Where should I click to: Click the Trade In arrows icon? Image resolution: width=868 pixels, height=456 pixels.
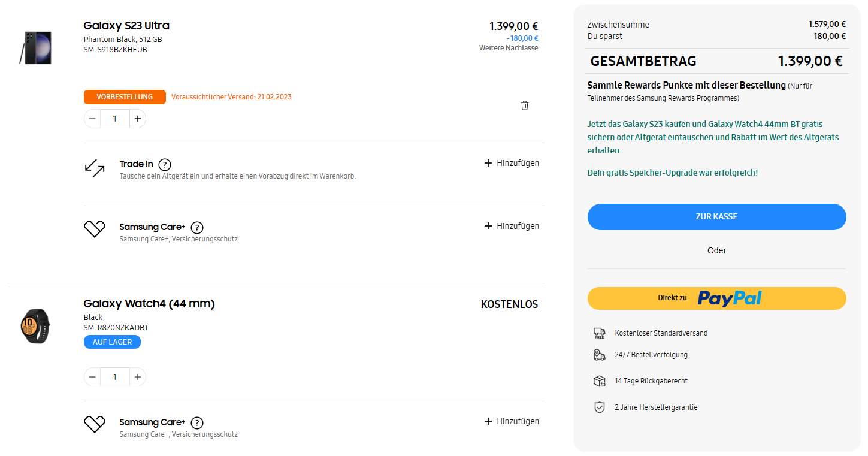[95, 169]
